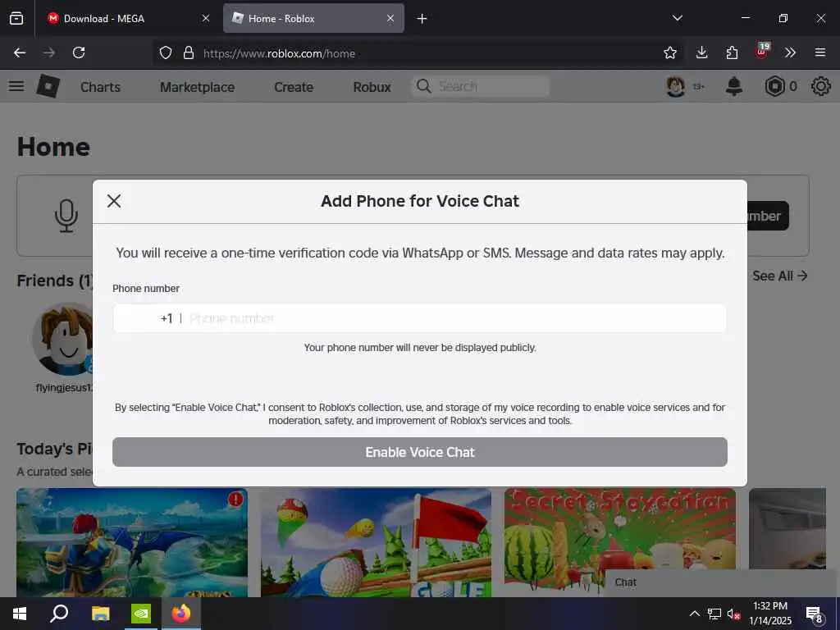
Task: Open the Charts page
Action: click(100, 87)
